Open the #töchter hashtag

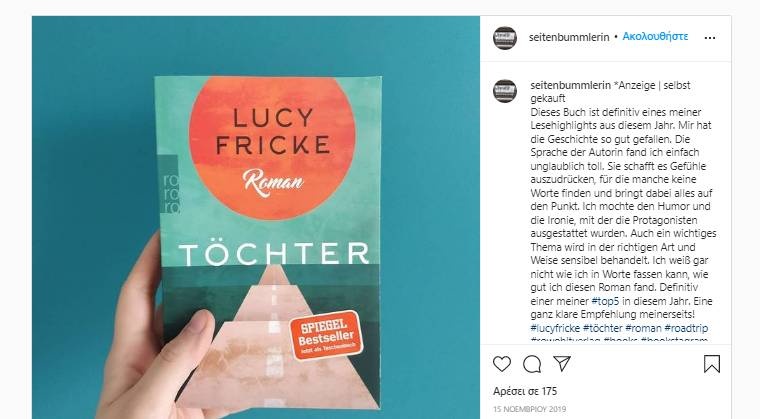click(x=602, y=328)
